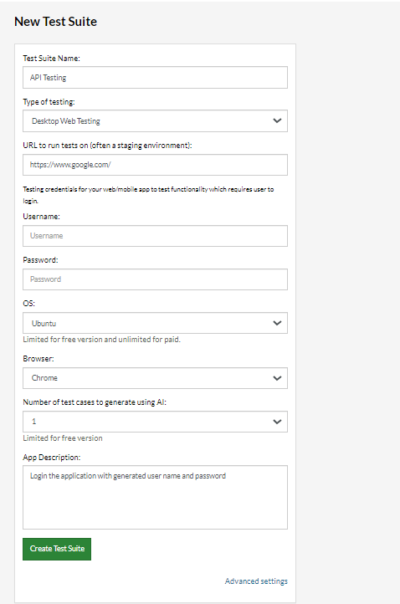Screen dimensions: 400x604
Task: Focus the URL field showing google.com
Action: pyautogui.click(x=155, y=165)
